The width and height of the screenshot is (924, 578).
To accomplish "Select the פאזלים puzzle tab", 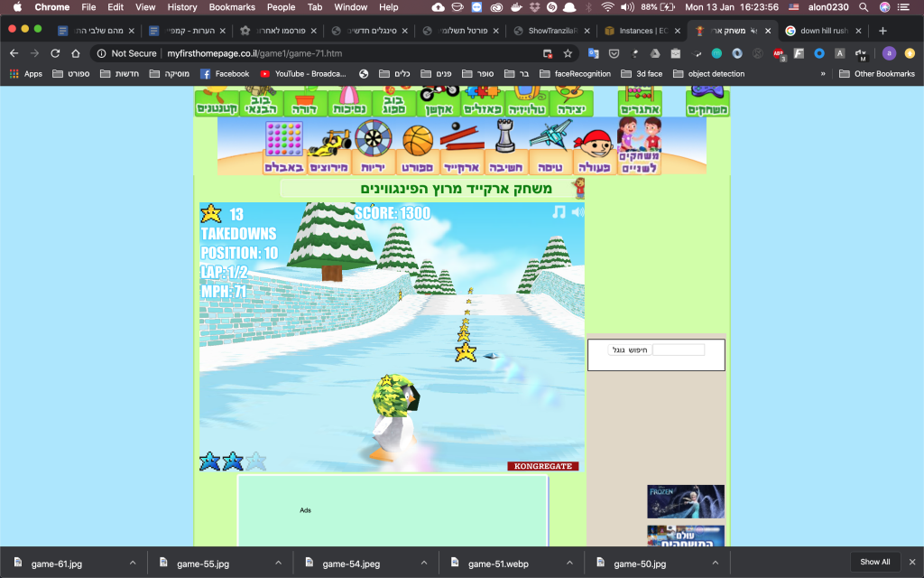I will point(483,101).
